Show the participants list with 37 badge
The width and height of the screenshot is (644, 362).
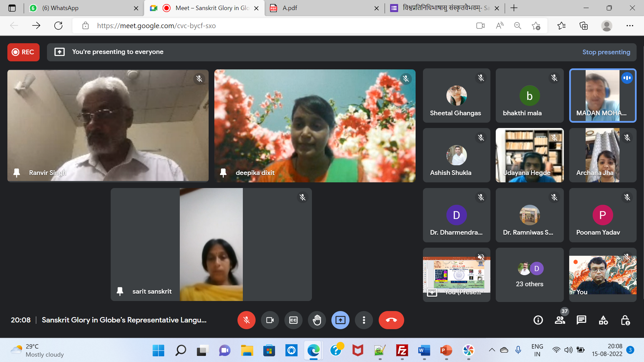point(560,320)
